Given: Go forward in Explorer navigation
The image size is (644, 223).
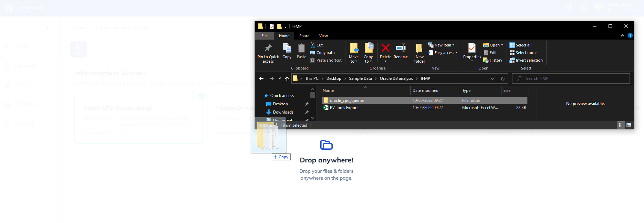Looking at the screenshot, I should tap(272, 78).
